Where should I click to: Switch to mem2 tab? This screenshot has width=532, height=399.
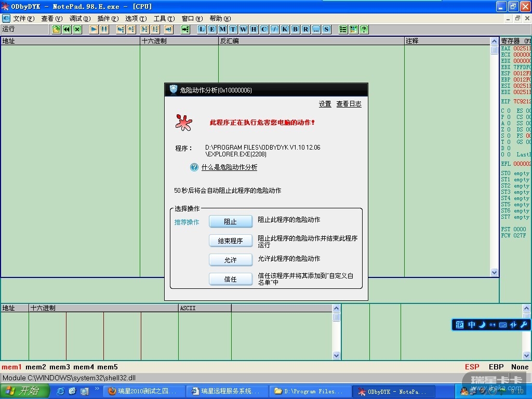point(36,367)
